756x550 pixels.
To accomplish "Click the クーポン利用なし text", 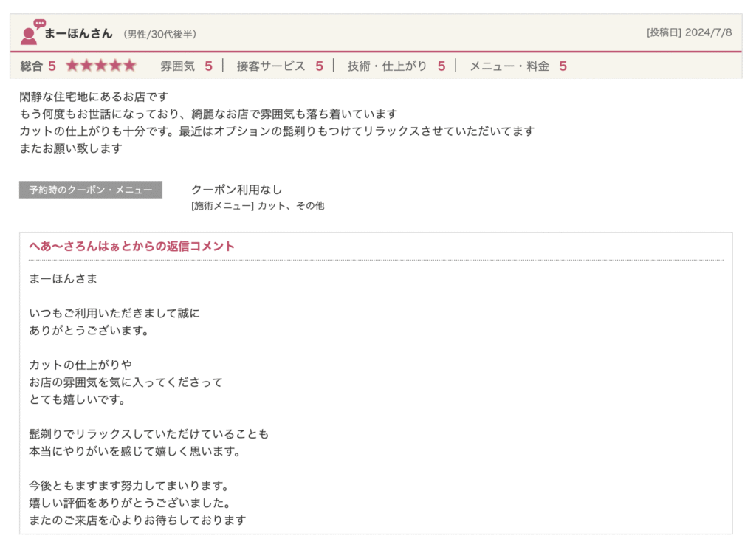I will [236, 190].
